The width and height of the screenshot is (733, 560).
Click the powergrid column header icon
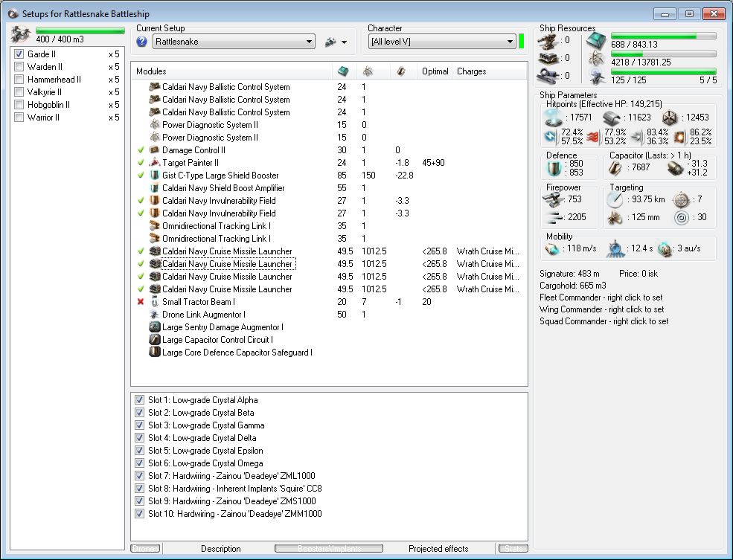(x=368, y=71)
